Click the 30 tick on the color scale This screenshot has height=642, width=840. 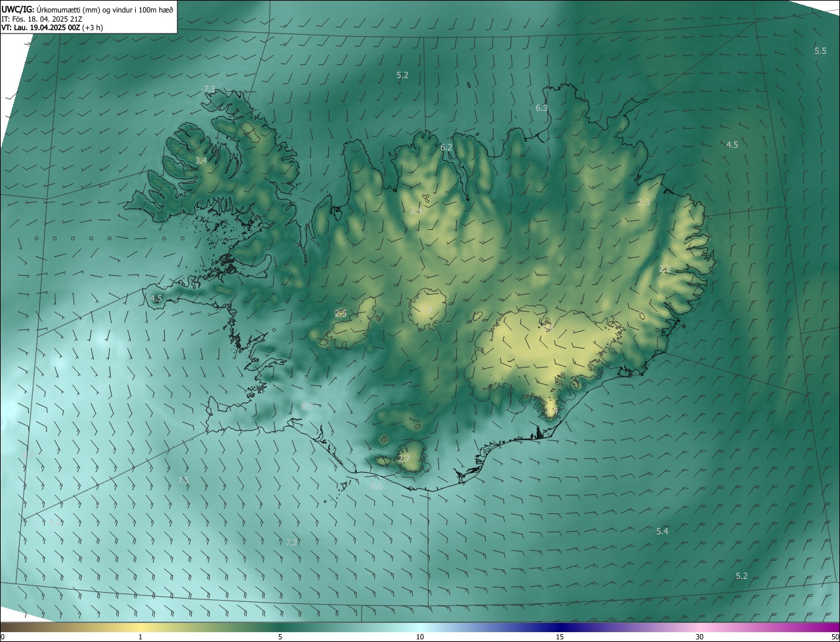tap(700, 637)
